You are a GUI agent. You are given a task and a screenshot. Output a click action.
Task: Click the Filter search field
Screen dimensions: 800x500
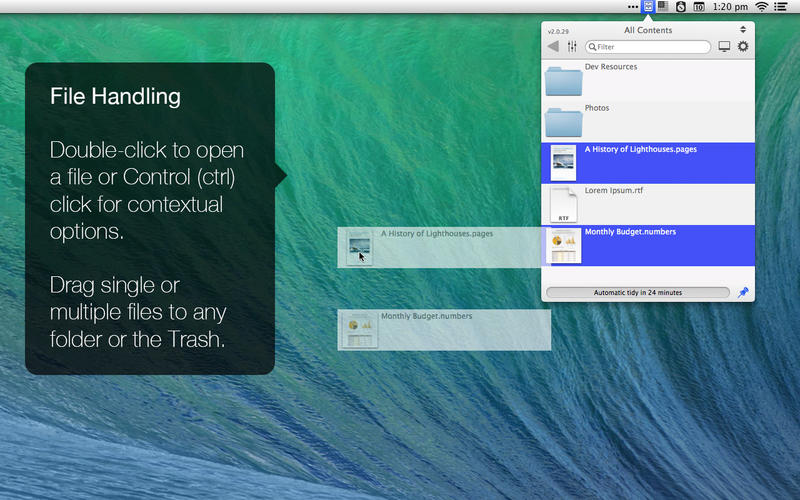[x=648, y=47]
